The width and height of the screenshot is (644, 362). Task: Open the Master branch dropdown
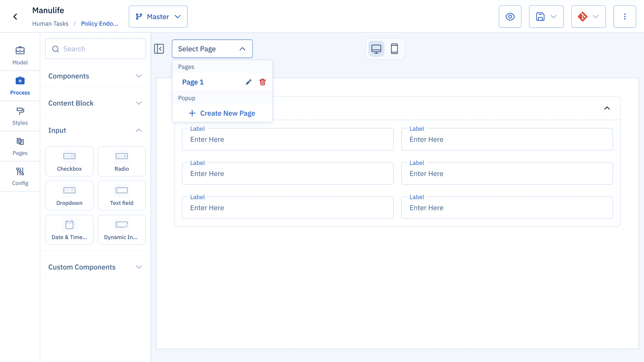158,17
